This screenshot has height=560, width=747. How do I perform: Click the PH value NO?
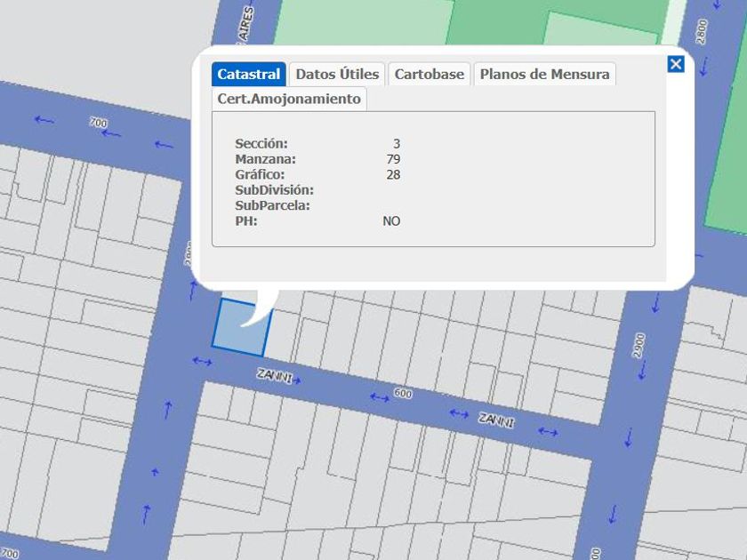point(391,221)
